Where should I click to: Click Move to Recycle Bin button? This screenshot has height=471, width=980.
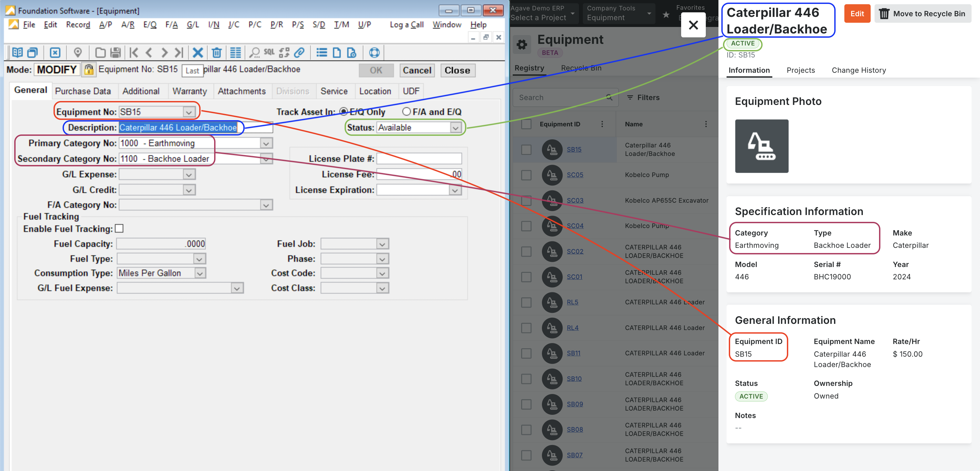point(923,14)
